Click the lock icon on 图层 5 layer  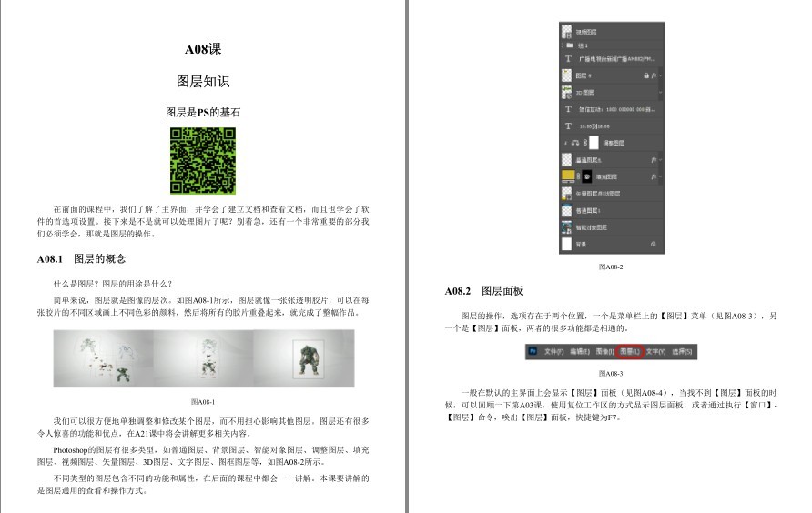coord(646,75)
